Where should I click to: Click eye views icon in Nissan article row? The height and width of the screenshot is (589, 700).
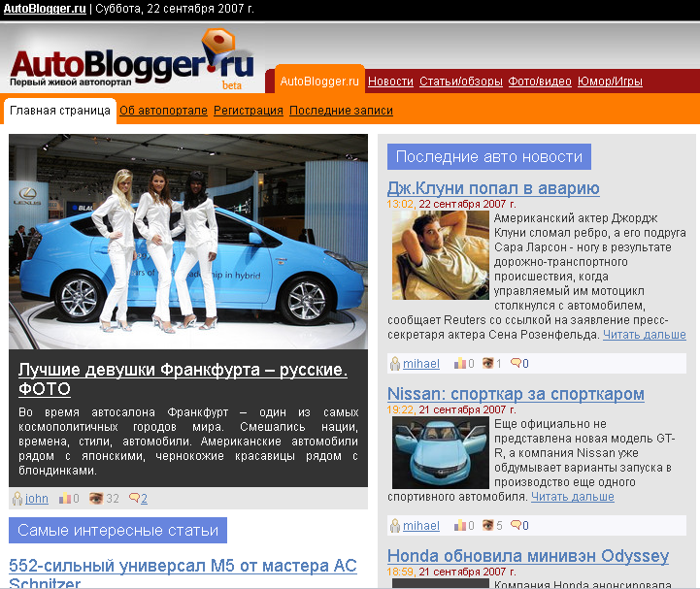tap(488, 525)
